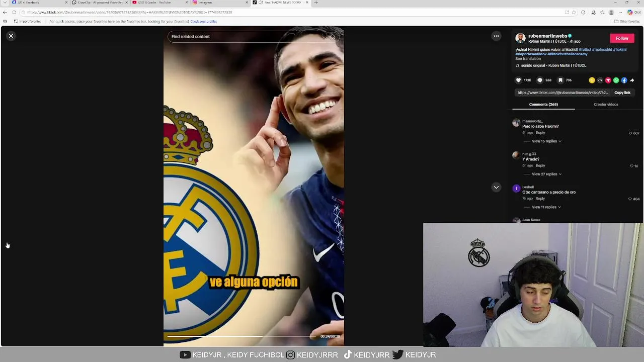Open rubenmartinwebs profile avatar
The image size is (644, 362).
tap(520, 38)
